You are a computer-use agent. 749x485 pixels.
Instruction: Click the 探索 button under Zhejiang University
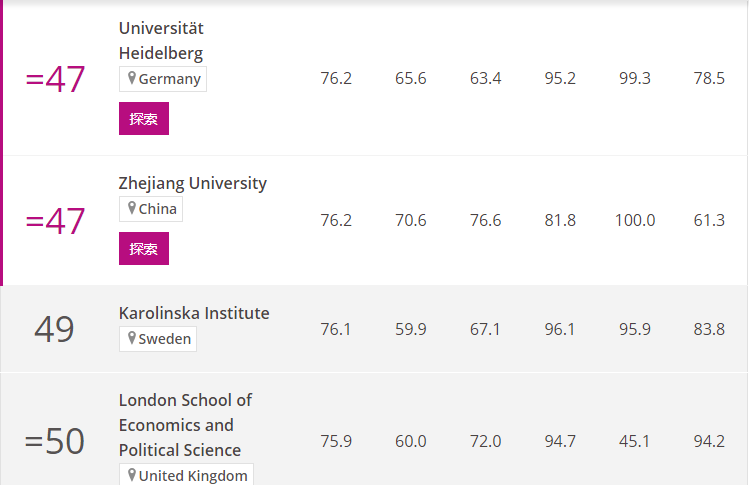coord(144,248)
